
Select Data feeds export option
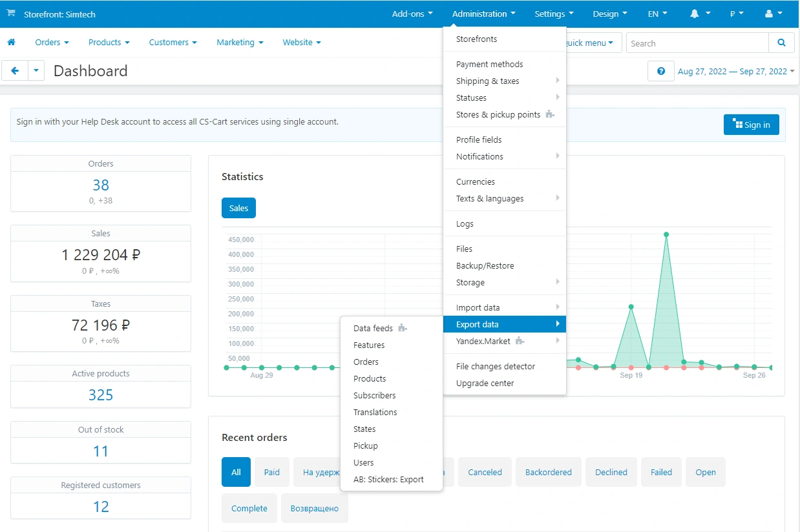pyautogui.click(x=392, y=328)
